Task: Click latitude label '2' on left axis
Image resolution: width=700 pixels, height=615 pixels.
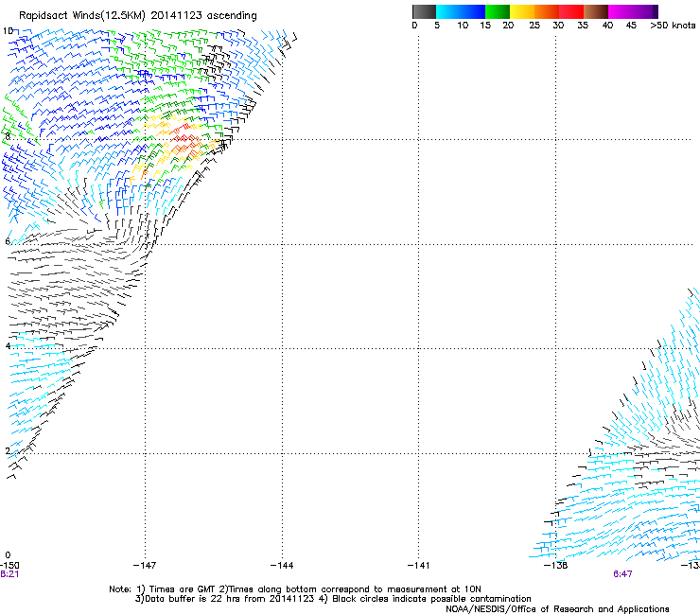Action: [8, 450]
